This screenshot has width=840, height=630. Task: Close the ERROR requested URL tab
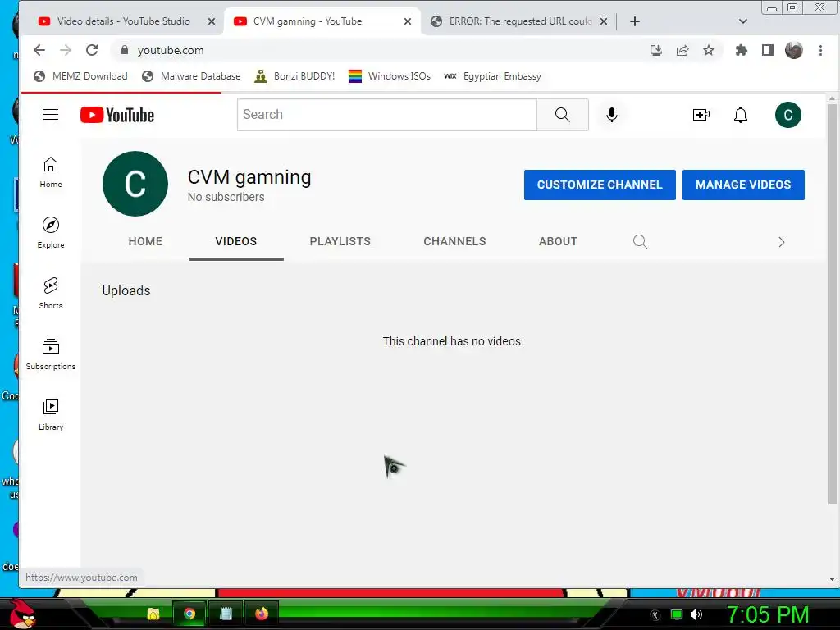(604, 21)
